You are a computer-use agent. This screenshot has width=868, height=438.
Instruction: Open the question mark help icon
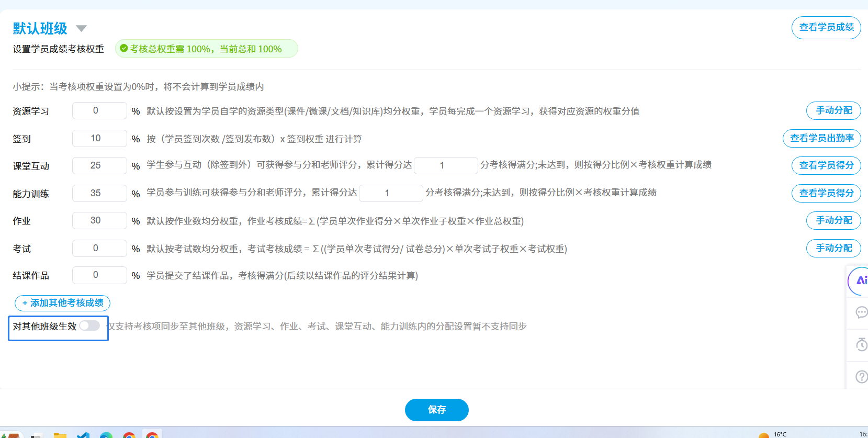pyautogui.click(x=861, y=376)
